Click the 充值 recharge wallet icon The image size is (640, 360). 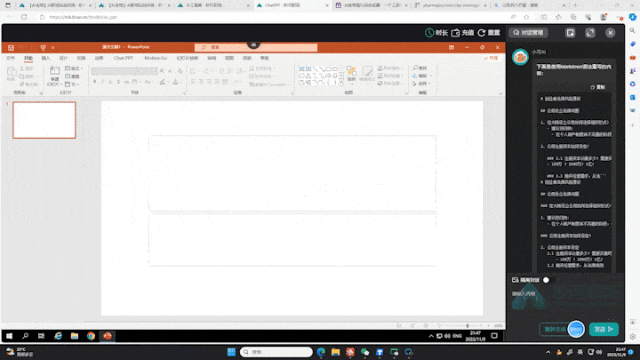click(455, 33)
